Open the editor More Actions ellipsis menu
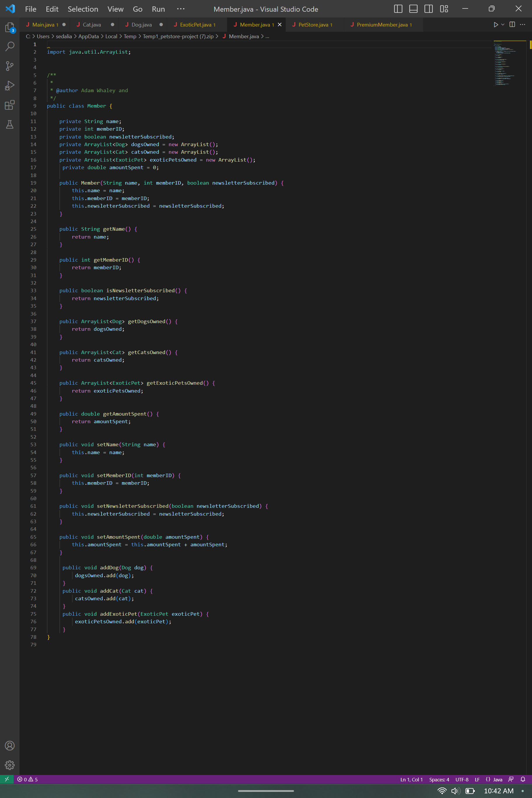The image size is (532, 798). pos(522,24)
